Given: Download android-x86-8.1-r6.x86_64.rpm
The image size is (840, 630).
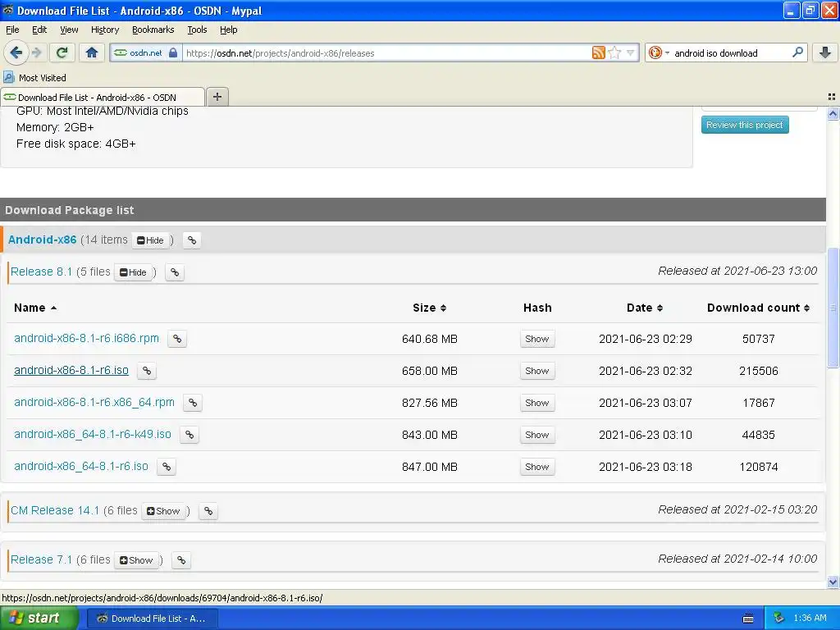Looking at the screenshot, I should (x=94, y=402).
